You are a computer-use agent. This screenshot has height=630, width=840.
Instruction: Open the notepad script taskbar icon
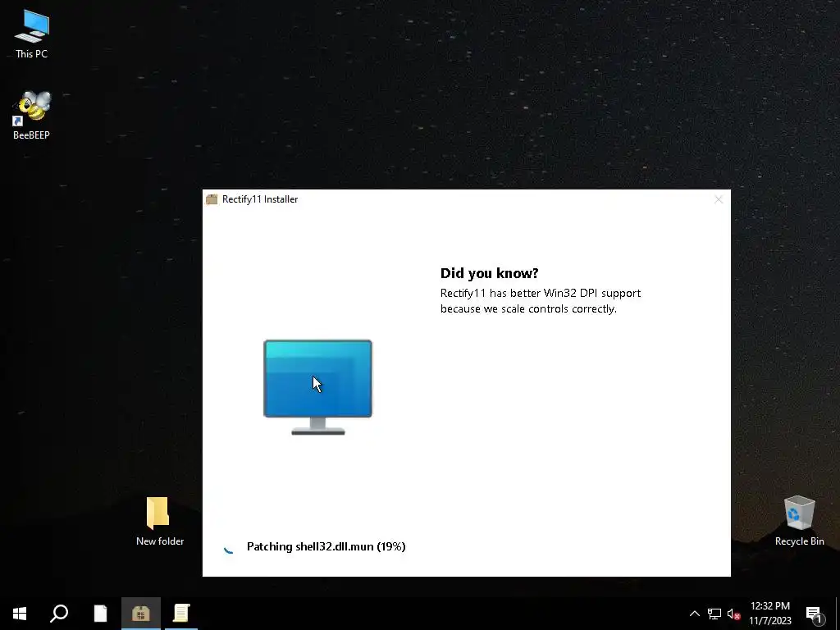pyautogui.click(x=181, y=614)
